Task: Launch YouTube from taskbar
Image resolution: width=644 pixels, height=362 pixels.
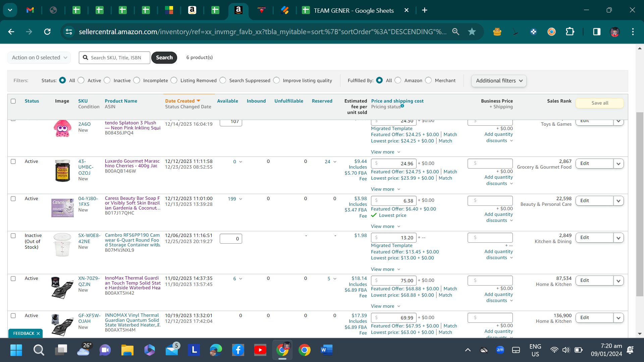Action: click(x=260, y=350)
